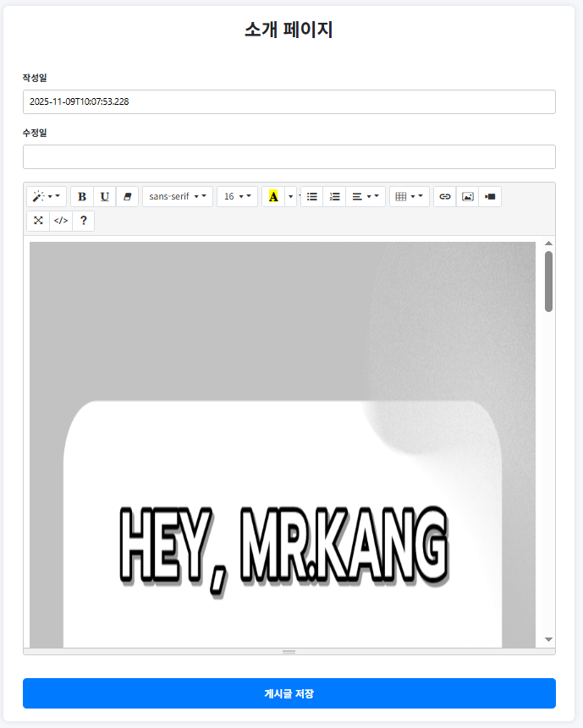The width and height of the screenshot is (583, 728).
Task: Open the sans-serif font family dropdown
Action: pos(178,196)
